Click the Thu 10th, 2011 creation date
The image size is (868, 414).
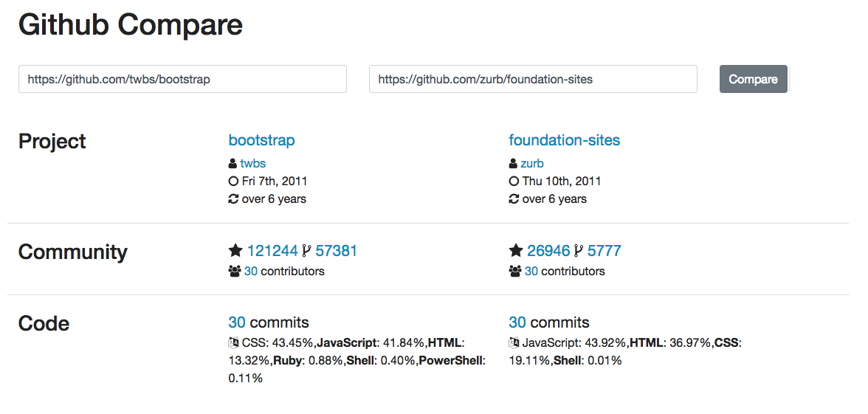click(561, 181)
